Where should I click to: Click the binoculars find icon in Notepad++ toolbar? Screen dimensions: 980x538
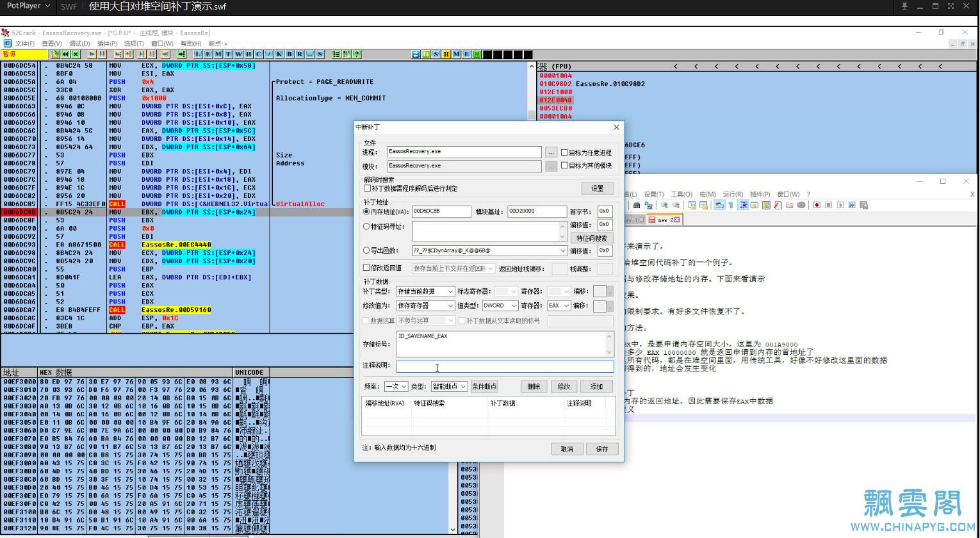(637, 205)
